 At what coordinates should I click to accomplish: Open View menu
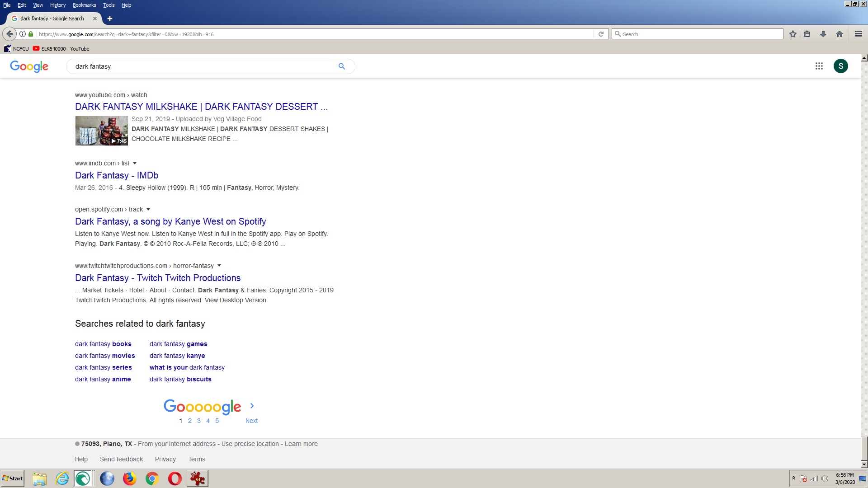pos(38,5)
